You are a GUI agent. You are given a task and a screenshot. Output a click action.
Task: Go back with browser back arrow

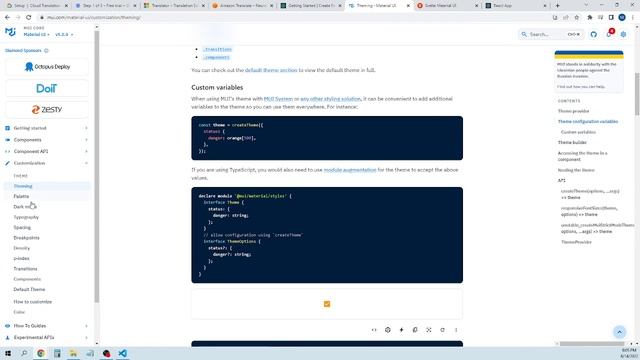click(7, 18)
